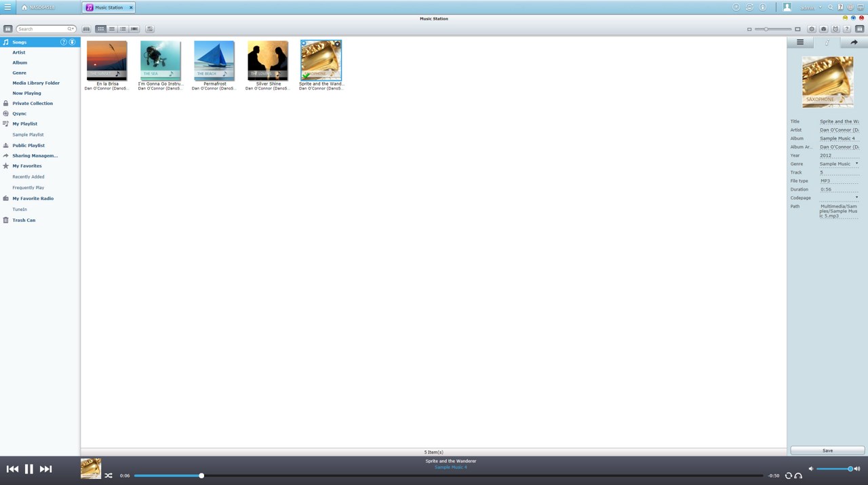Skip to previous track
Screen dimensions: 868x485
click(12, 469)
